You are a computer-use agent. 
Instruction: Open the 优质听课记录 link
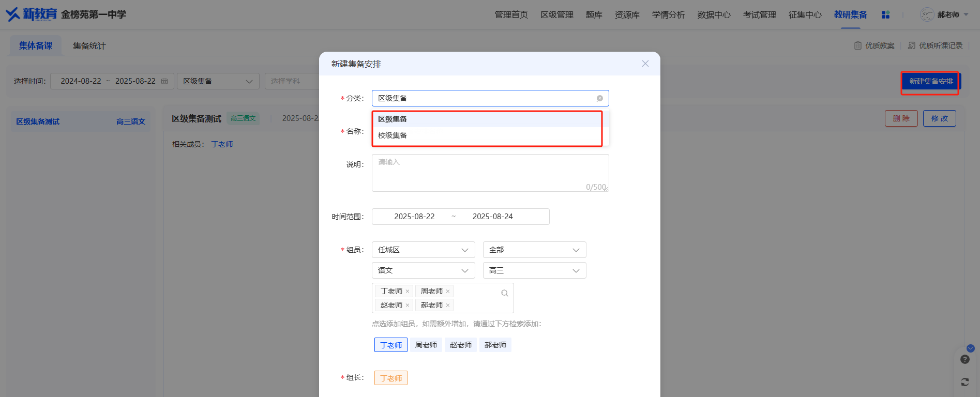click(x=935, y=45)
